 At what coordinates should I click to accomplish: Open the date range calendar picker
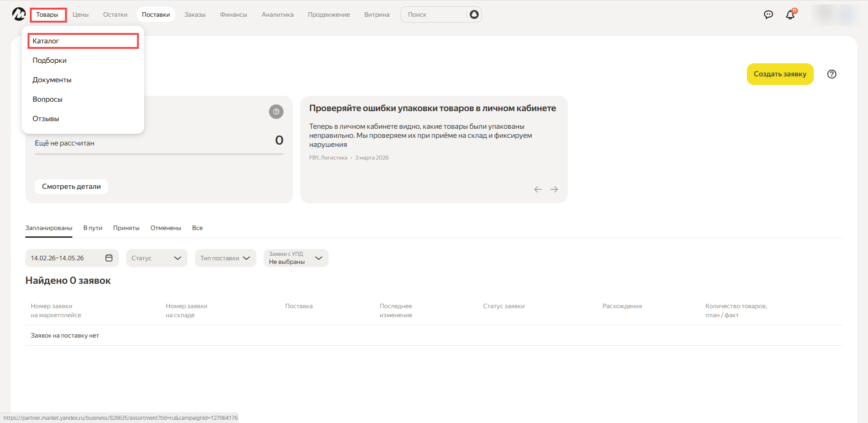pyautogui.click(x=108, y=258)
